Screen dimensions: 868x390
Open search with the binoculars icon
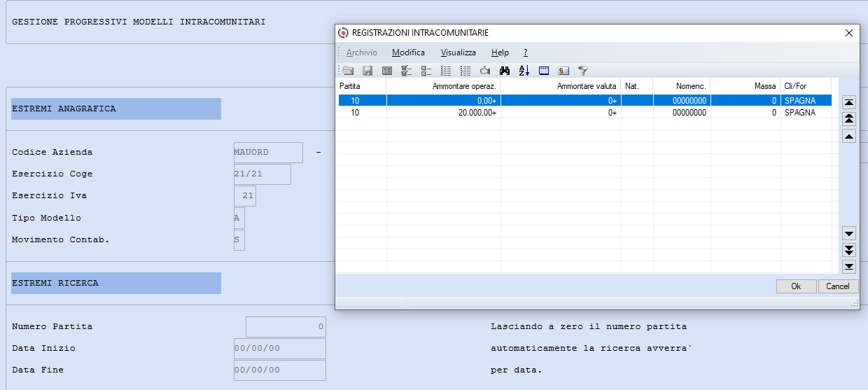click(505, 71)
